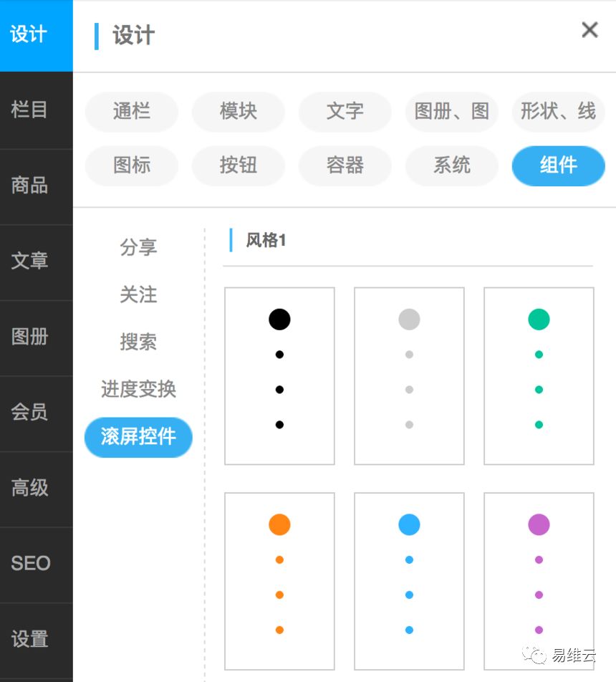Pick the green dots scroll style thumbnail
616x682 pixels.
(539, 376)
